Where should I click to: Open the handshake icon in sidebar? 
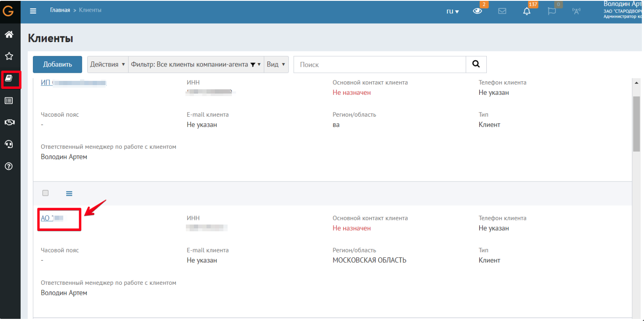coord(9,122)
